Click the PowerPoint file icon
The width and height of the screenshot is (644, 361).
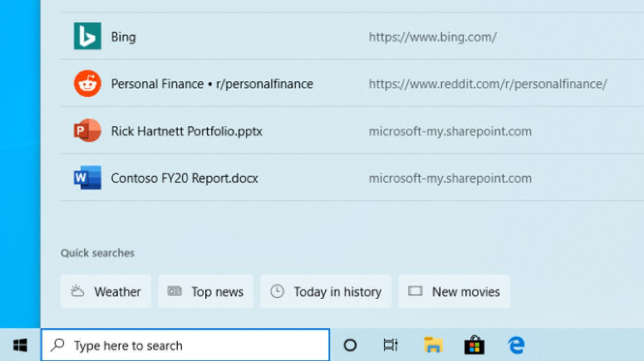[x=87, y=131]
